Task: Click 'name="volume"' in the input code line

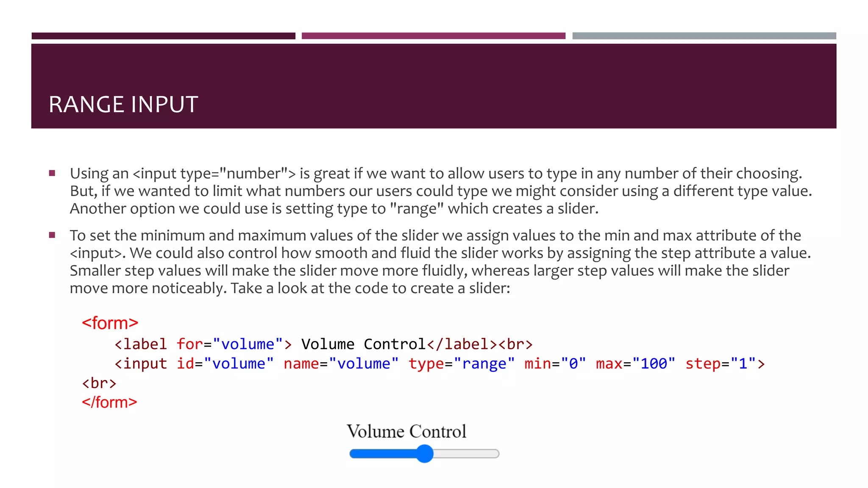Action: coord(341,363)
